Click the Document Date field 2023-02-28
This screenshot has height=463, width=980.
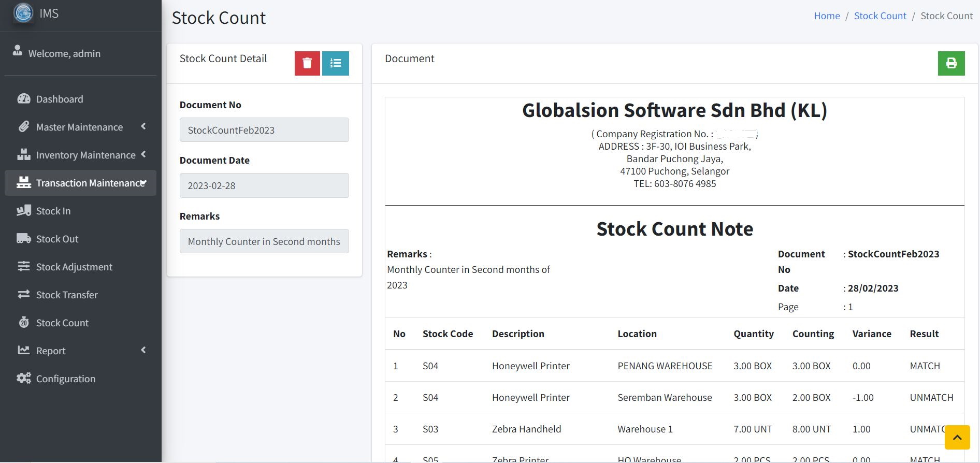(x=264, y=185)
